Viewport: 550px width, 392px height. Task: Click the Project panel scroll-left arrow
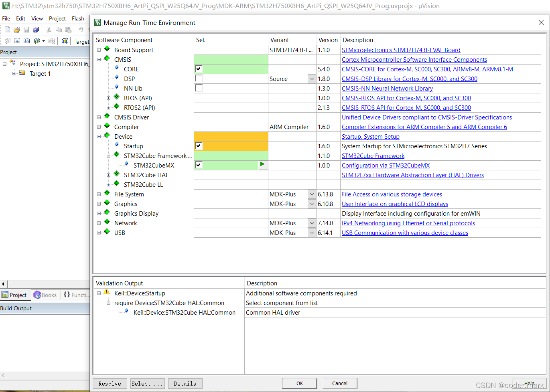click(3, 284)
